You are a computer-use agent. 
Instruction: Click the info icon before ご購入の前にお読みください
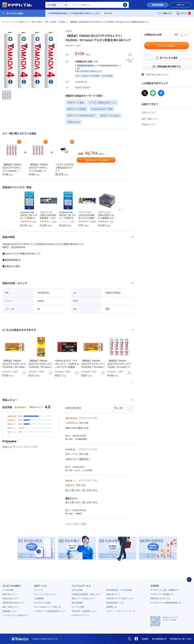click(x=143, y=74)
